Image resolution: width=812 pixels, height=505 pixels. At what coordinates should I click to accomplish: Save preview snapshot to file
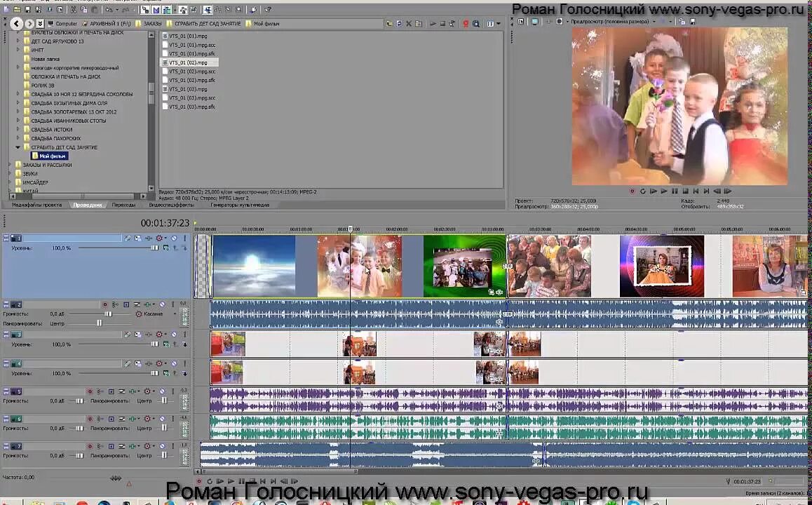(x=693, y=22)
